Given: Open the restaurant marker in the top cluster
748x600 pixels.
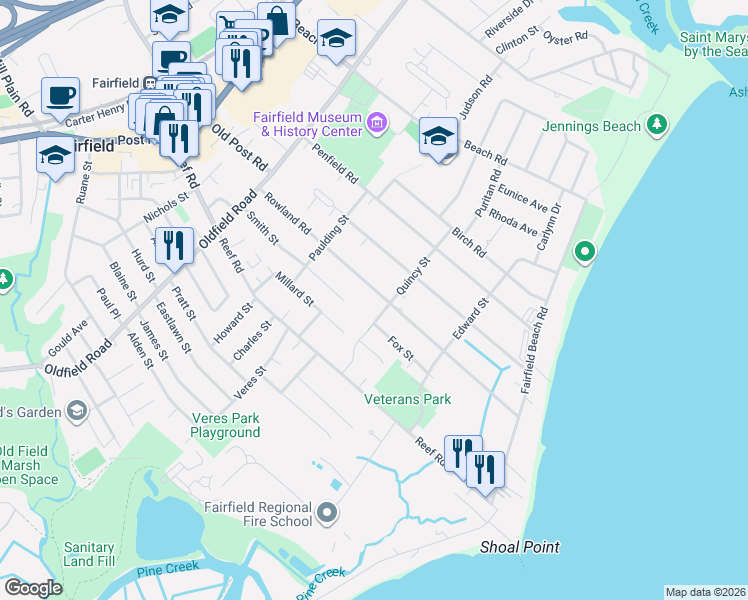Looking at the screenshot, I should pyautogui.click(x=241, y=64).
